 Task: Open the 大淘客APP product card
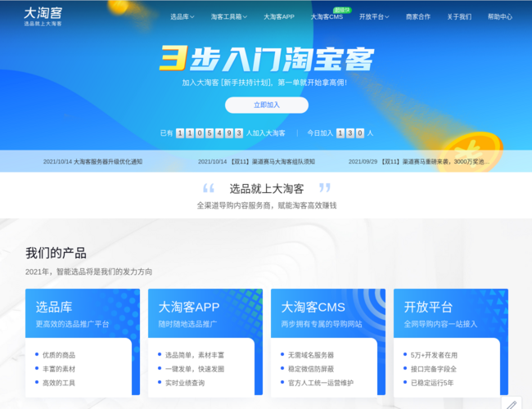205,342
